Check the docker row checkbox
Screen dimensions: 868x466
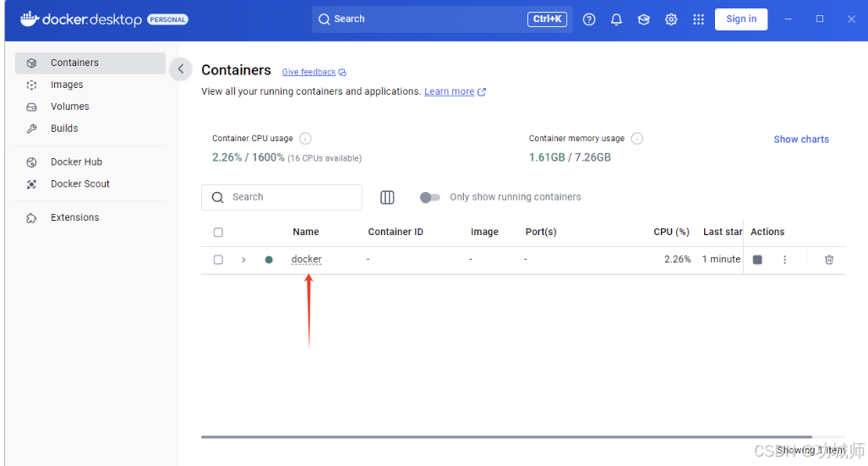(x=218, y=260)
